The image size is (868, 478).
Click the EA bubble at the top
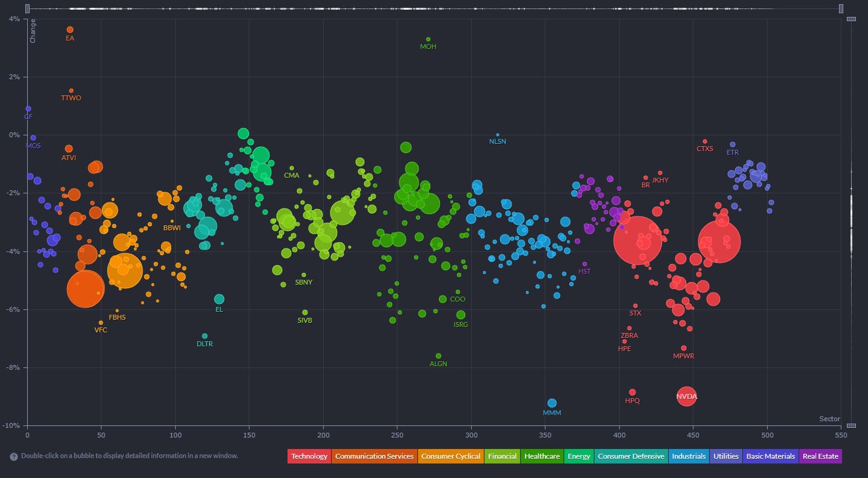(x=70, y=30)
